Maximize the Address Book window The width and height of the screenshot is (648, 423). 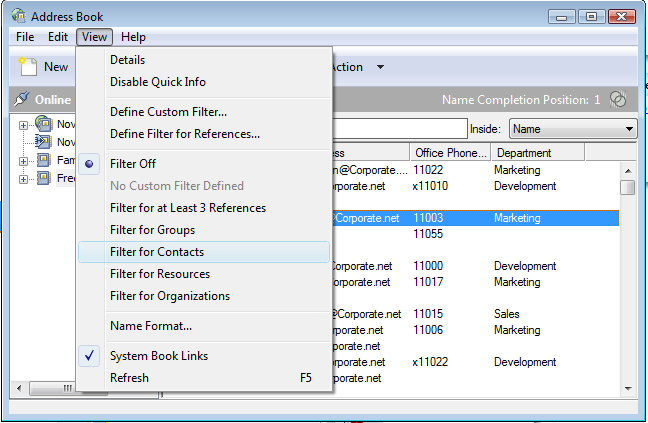tap(591, 17)
